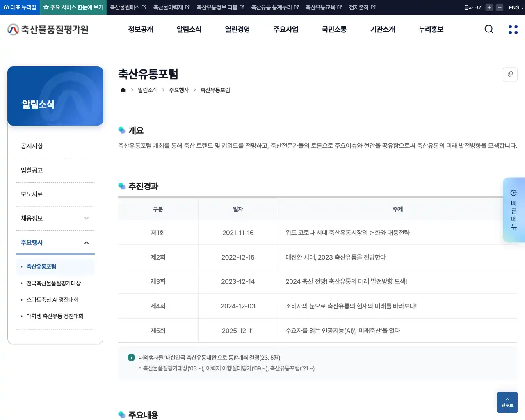
Task: Click the info icon beside 대외행사 notice
Action: point(131,357)
